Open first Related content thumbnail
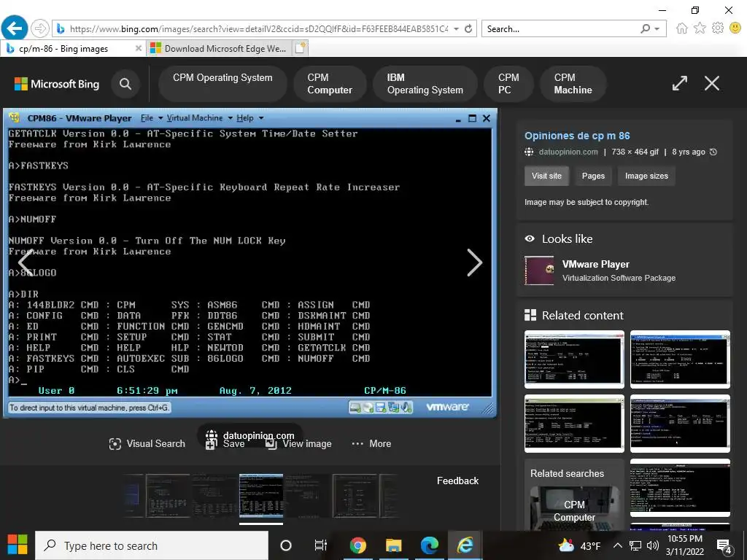The image size is (747, 560). (574, 359)
